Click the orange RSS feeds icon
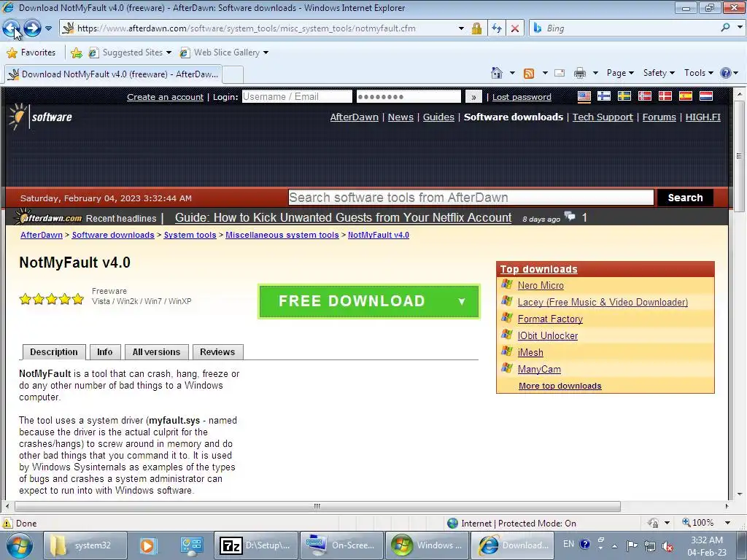This screenshot has width=747, height=560. click(529, 74)
